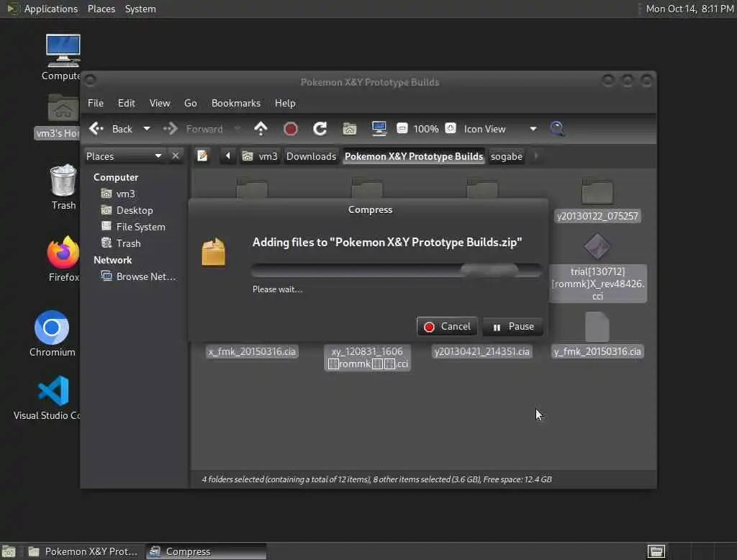Open Home folder toolbar icon
Screen dimensions: 737x560
coord(349,128)
